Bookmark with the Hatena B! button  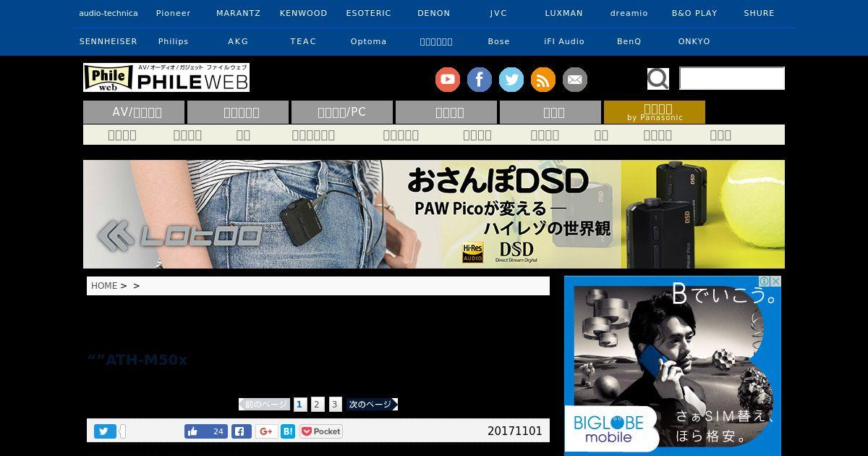pyautogui.click(x=288, y=431)
